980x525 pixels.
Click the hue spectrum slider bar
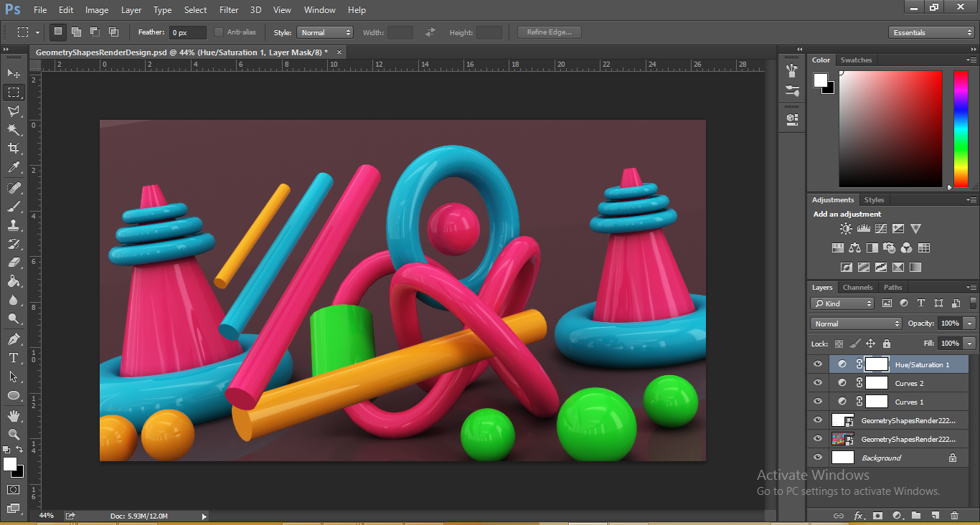click(961, 129)
